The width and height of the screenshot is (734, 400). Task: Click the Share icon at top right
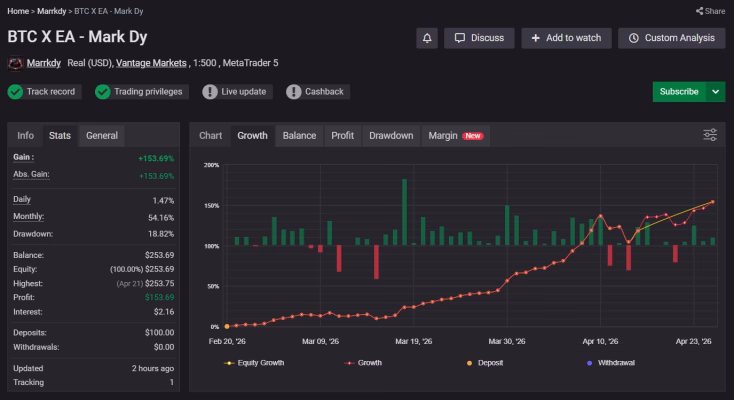tap(699, 11)
